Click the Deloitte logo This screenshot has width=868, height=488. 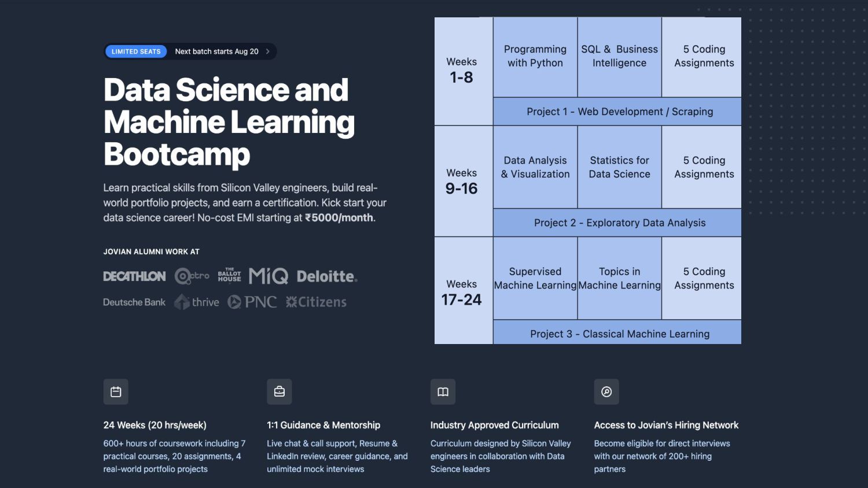coord(327,276)
